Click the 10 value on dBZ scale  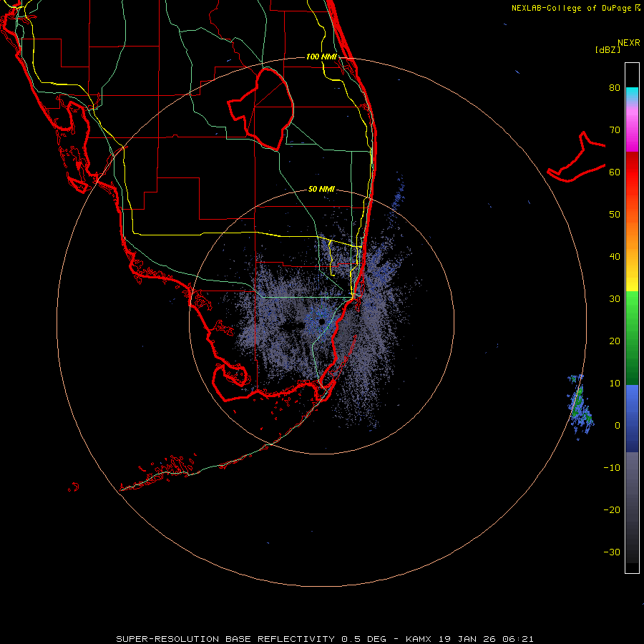coord(615,384)
